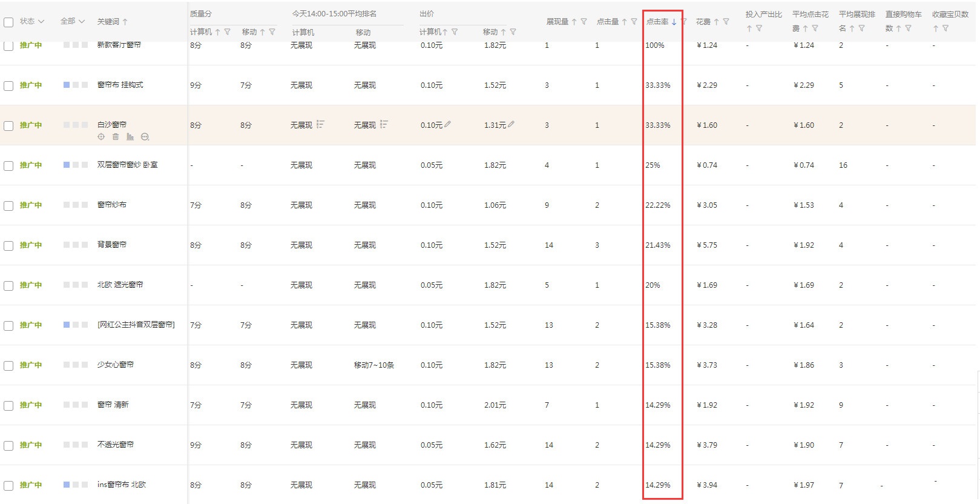The height and width of the screenshot is (504, 980).
Task: Toggle 点击率 descending sort arrow
Action: coord(674,22)
